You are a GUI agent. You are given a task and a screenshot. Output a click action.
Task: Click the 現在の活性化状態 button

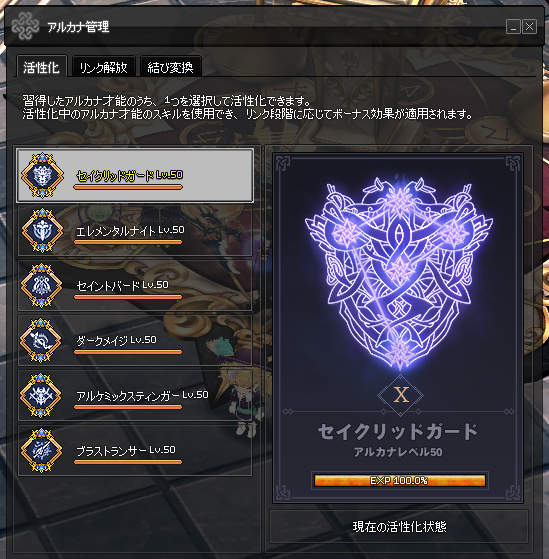click(399, 527)
